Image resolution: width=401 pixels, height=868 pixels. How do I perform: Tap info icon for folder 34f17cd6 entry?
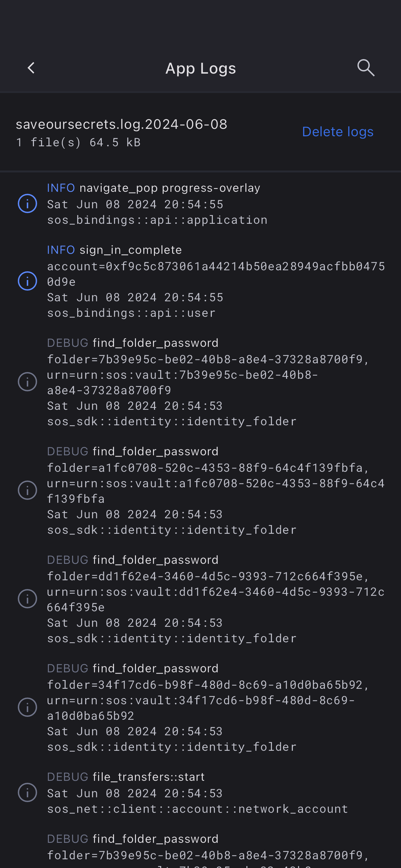point(27,707)
